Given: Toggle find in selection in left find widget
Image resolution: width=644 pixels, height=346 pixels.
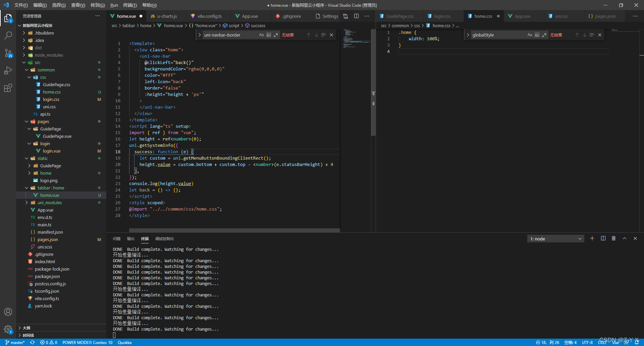Looking at the screenshot, I should point(323,35).
